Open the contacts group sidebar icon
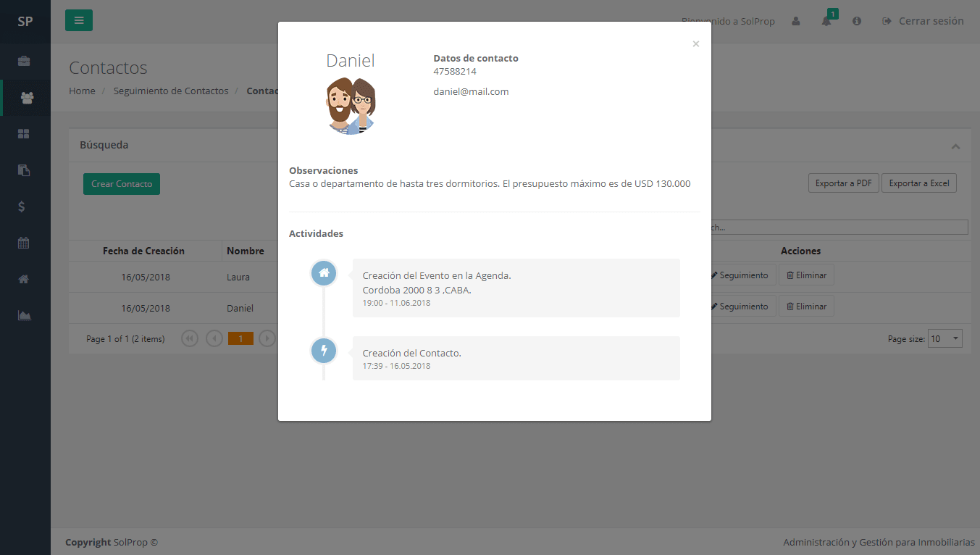The height and width of the screenshot is (555, 980). point(26,98)
